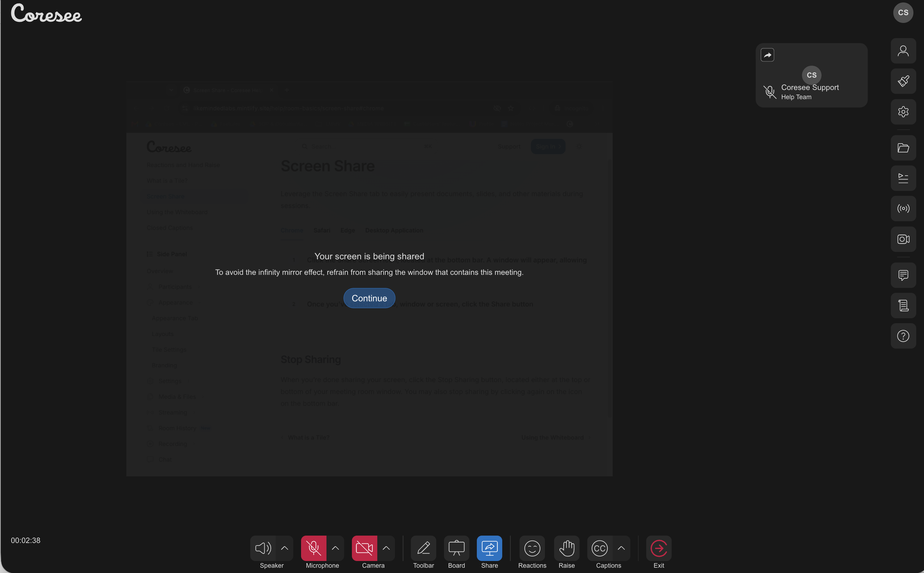Stop sharing via Share button

489,548
